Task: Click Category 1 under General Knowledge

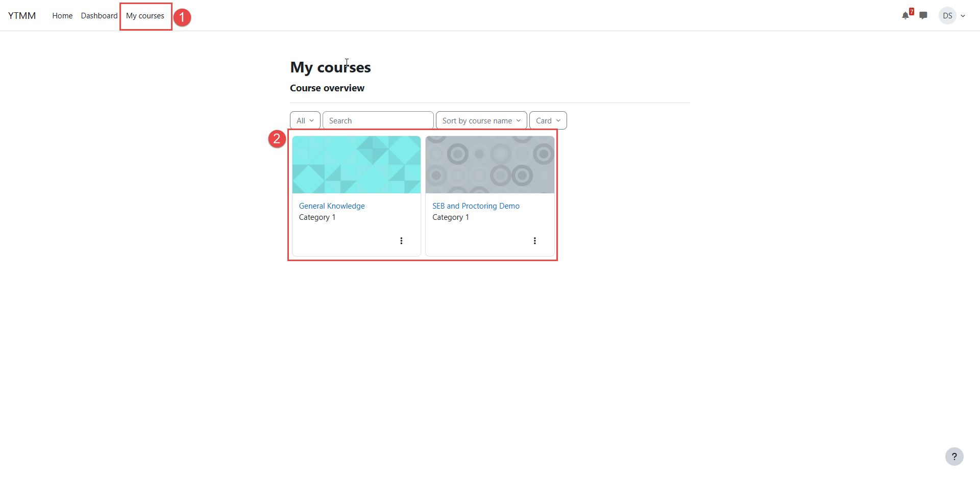Action: (317, 217)
